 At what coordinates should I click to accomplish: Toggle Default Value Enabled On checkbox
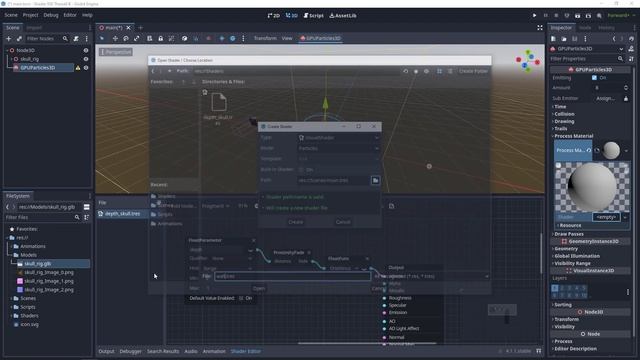point(241,298)
